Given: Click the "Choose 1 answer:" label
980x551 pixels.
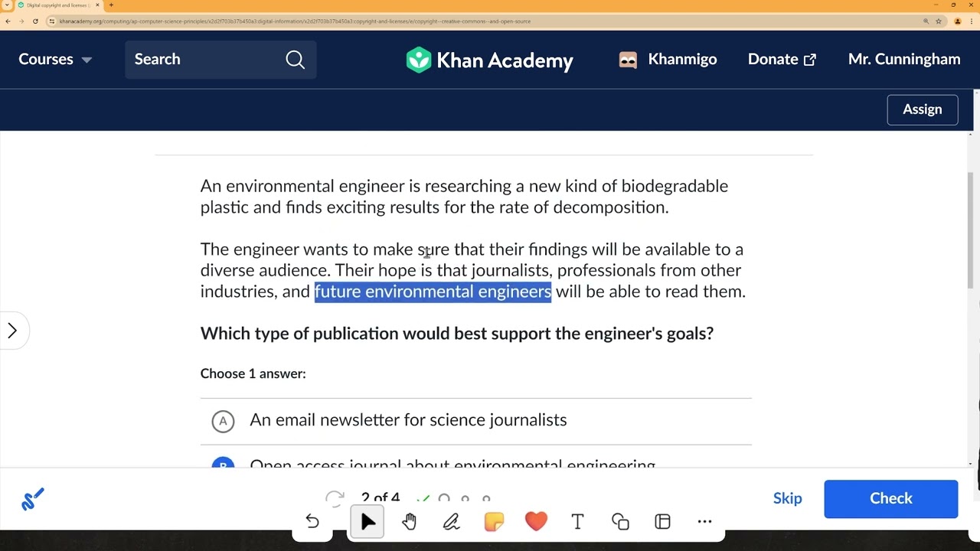Looking at the screenshot, I should (253, 373).
